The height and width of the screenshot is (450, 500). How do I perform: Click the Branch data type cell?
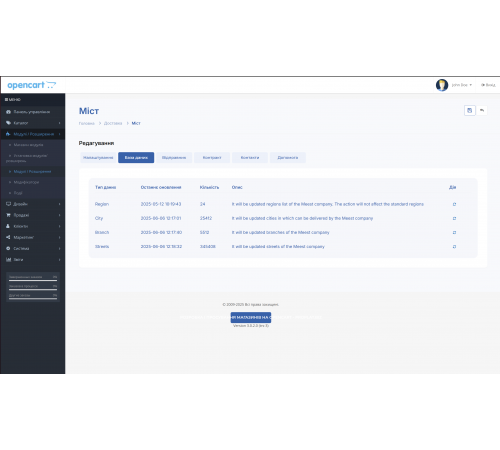[x=102, y=232]
